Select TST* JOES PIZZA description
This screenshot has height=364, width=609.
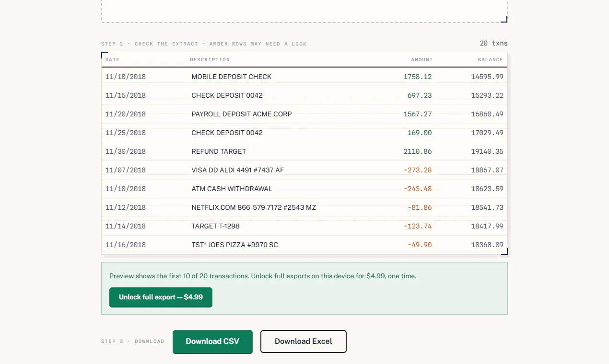[x=235, y=245]
